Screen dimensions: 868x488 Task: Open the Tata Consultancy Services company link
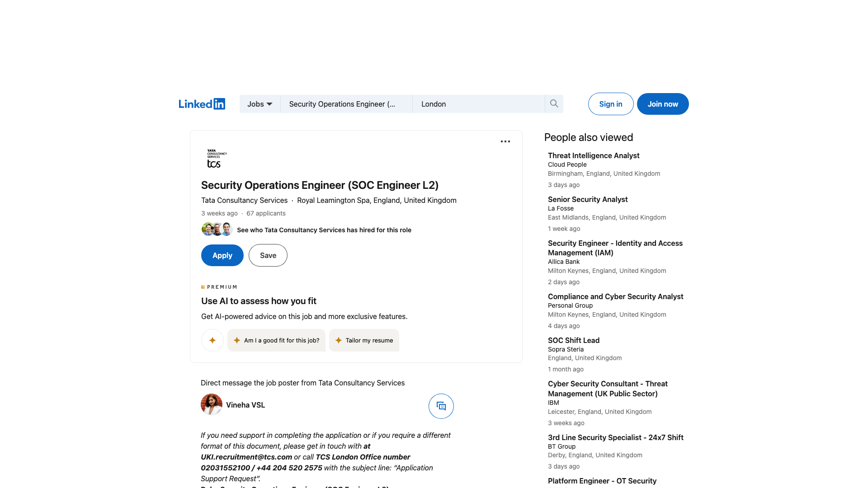point(244,200)
